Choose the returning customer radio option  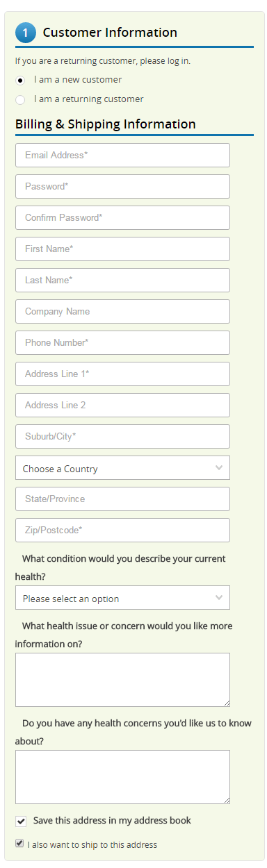click(20, 99)
